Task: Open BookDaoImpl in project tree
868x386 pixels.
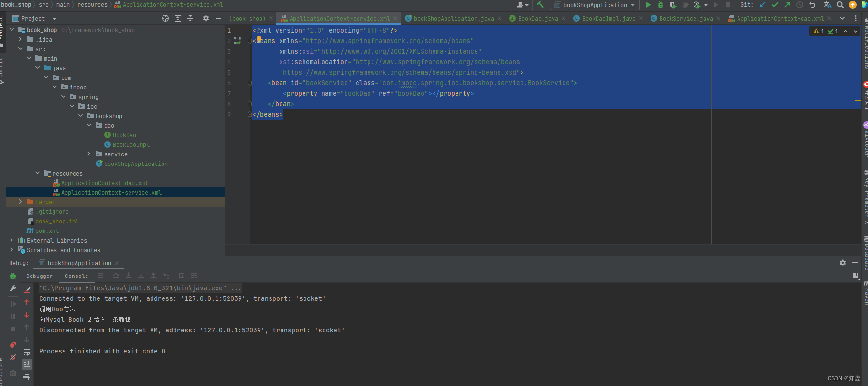Action: pyautogui.click(x=131, y=144)
